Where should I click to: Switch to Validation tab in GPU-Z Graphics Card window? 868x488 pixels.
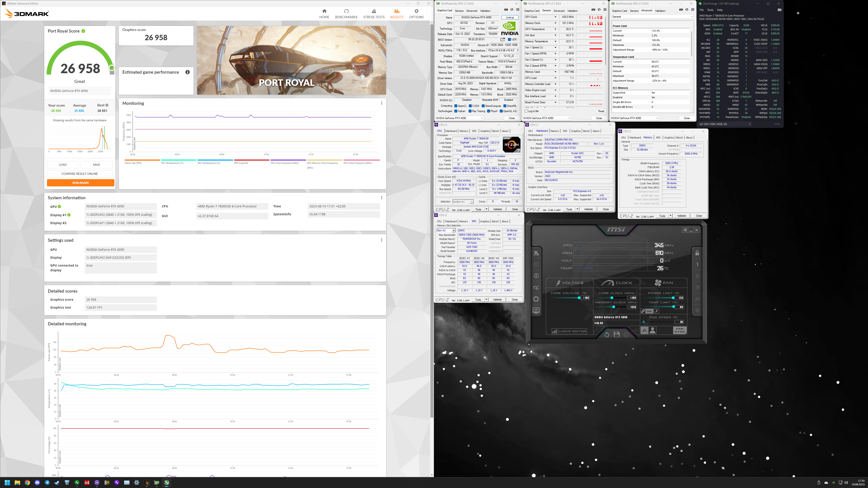tap(485, 11)
